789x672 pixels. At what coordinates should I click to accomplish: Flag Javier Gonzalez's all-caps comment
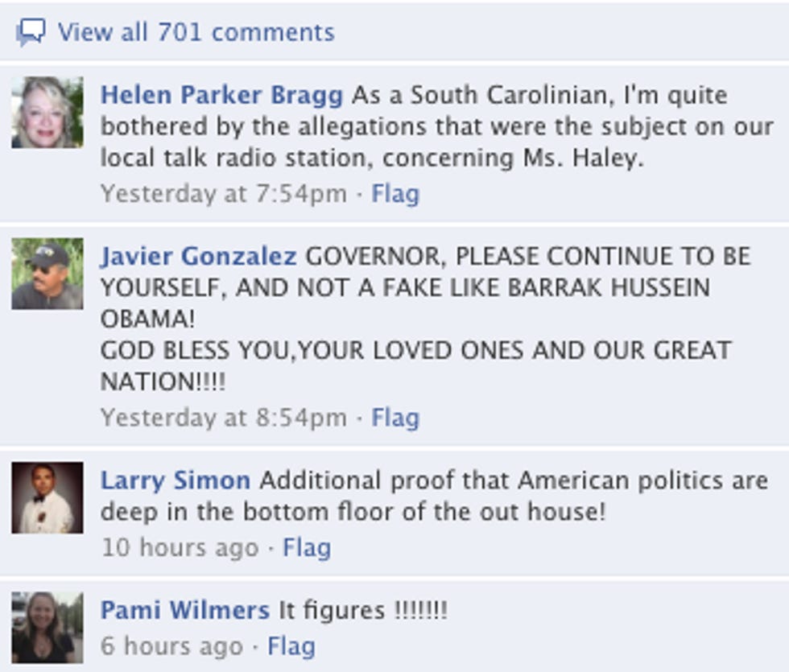click(395, 418)
